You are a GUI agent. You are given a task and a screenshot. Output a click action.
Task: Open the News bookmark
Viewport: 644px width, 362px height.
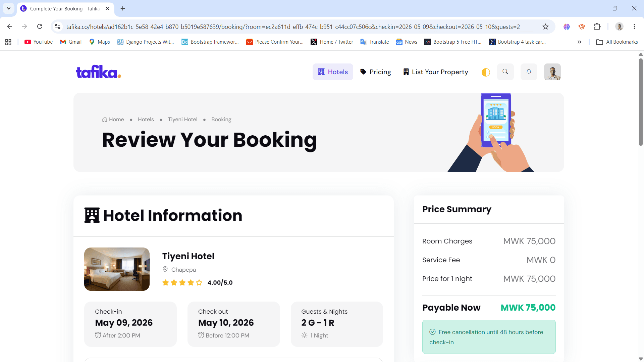(407, 42)
